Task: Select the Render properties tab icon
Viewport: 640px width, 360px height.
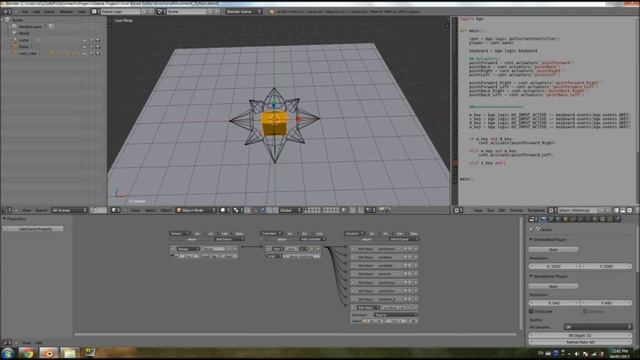Action: point(543,220)
